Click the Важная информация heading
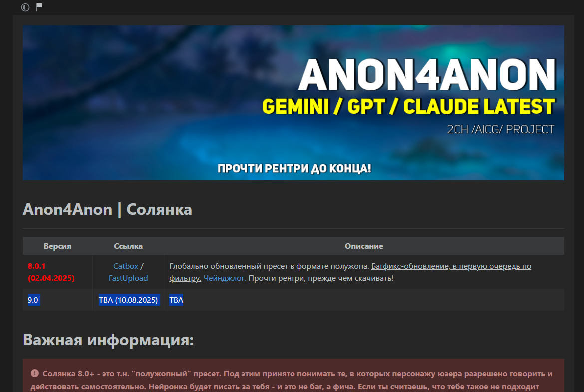The image size is (584, 392). [x=108, y=340]
